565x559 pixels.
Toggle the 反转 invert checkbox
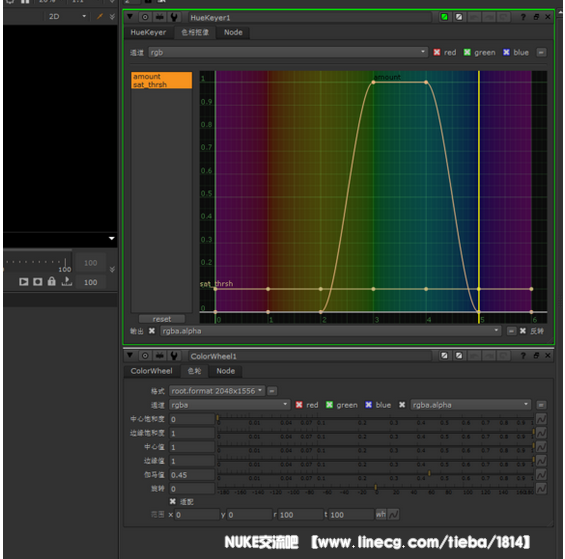(x=523, y=331)
